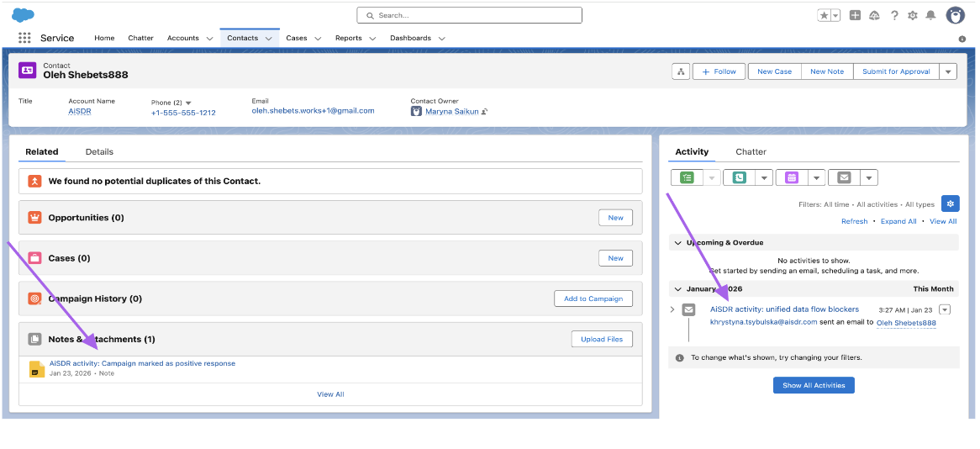This screenshot has width=980, height=449.
Task: Open the Log a Call dropdown arrow
Action: tap(764, 177)
